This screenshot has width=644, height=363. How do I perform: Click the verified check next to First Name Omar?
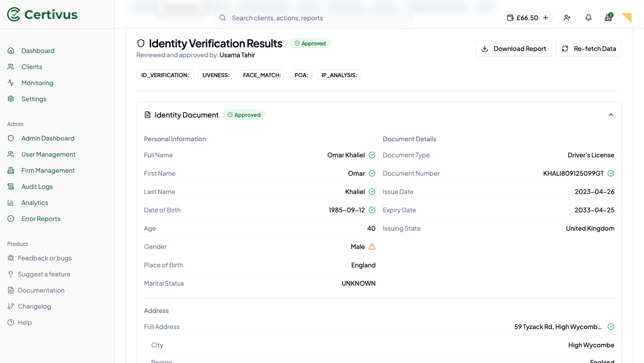pyautogui.click(x=372, y=173)
